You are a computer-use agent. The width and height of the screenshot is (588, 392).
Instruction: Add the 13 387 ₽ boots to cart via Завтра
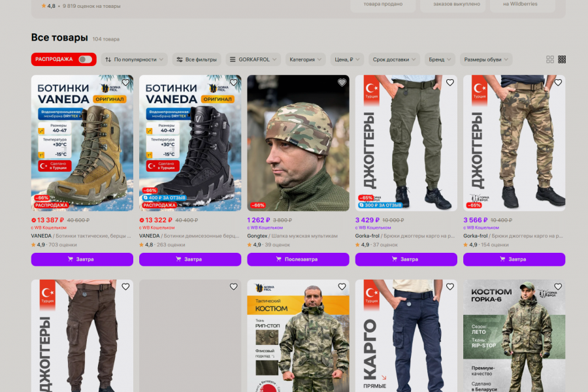(82, 259)
